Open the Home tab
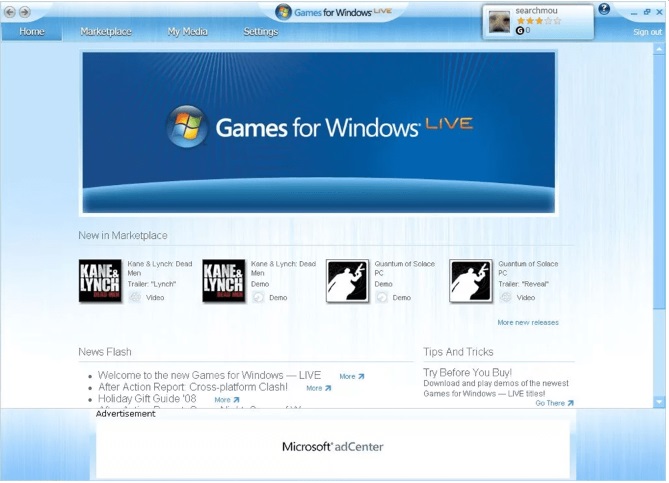The height and width of the screenshot is (483, 669). [32, 32]
